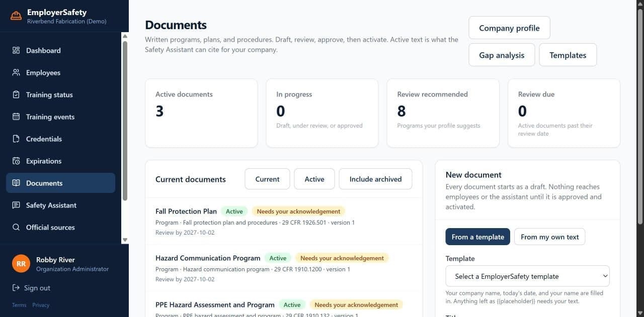Image resolution: width=644 pixels, height=317 pixels.
Task: Click Hazard Communication 'Review by 2027-10-02'
Action: 185,279
